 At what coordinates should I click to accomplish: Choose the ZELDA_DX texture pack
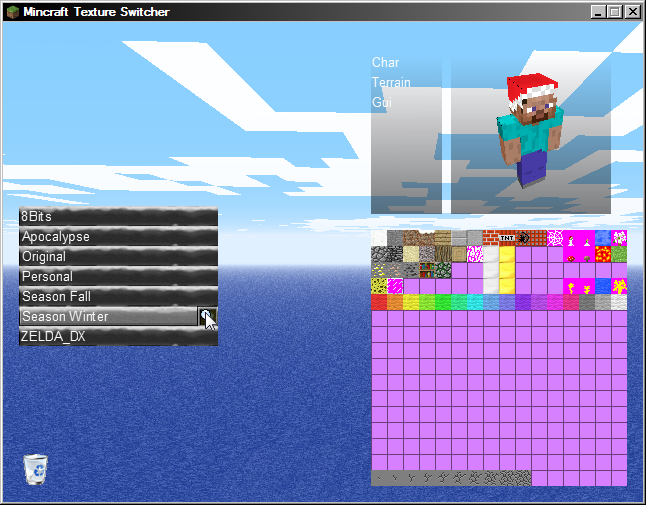119,337
